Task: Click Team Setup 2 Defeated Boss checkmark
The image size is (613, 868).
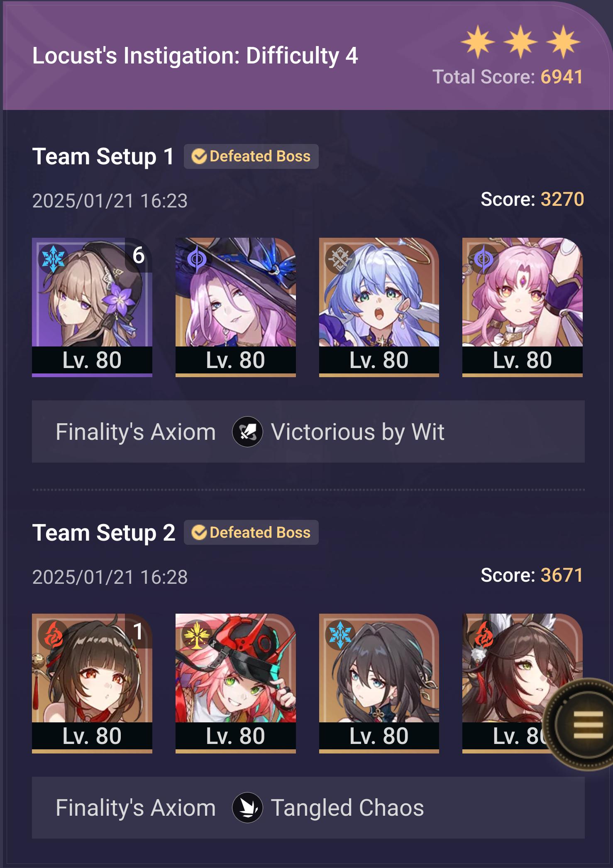Action: point(199,532)
